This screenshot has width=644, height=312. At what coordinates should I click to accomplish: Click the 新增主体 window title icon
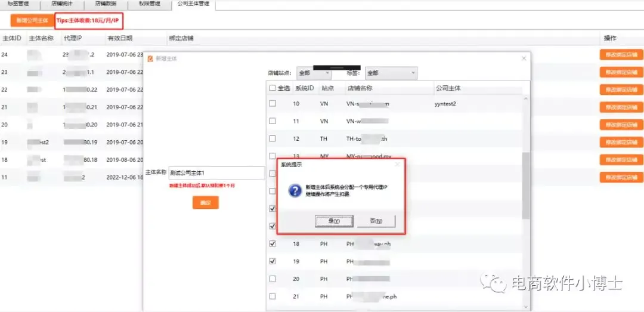point(150,59)
